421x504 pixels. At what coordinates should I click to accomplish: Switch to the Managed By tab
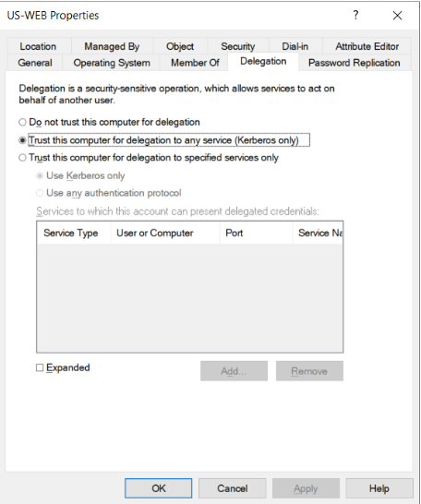pos(112,46)
